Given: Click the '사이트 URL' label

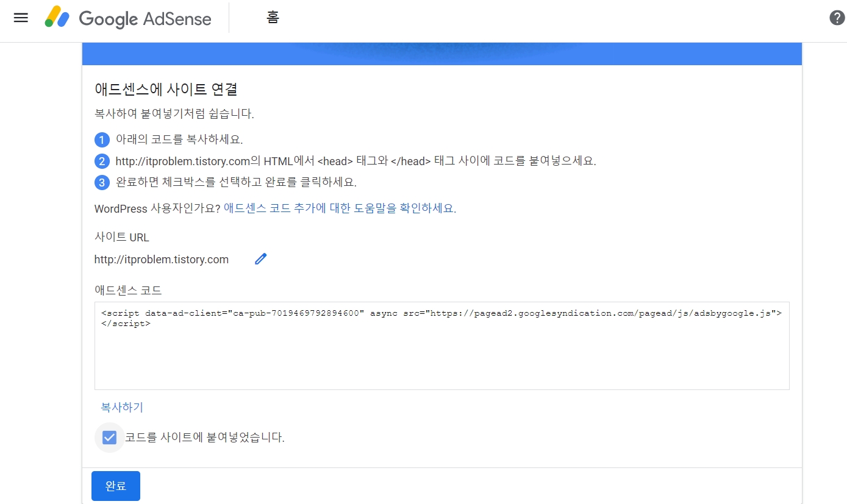Looking at the screenshot, I should 122,237.
